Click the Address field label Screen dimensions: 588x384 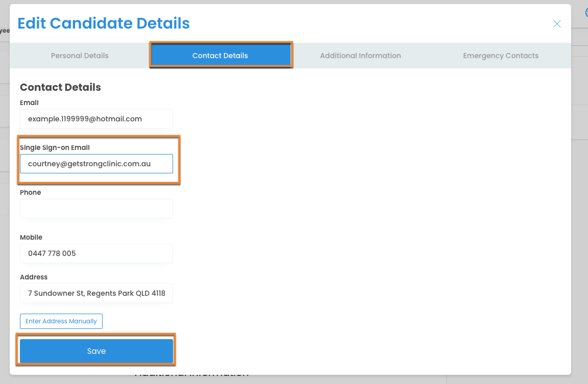(34, 277)
